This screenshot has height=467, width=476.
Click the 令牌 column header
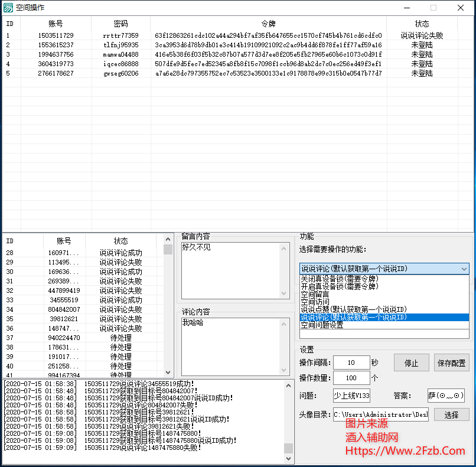[x=268, y=24]
